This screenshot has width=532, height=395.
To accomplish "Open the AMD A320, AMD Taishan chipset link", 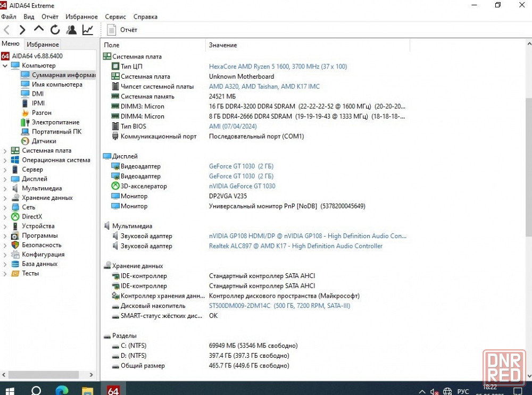I will 264,87.
